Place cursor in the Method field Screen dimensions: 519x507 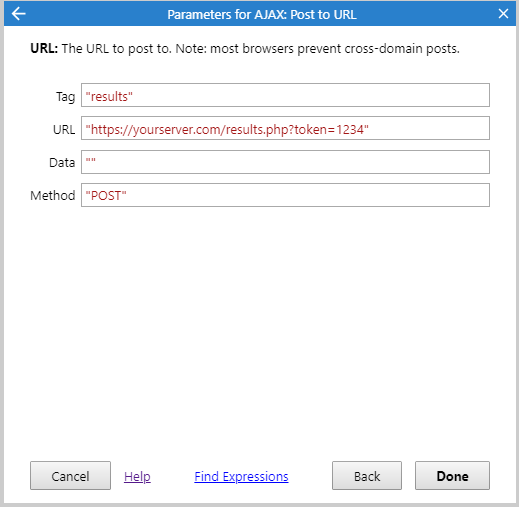(x=285, y=195)
